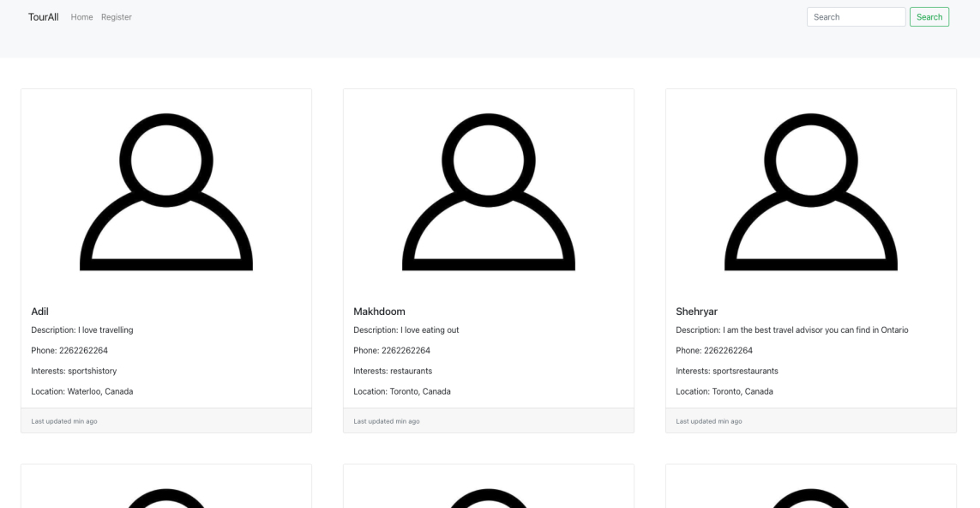This screenshot has height=508, width=980.
Task: Click Shehryar's phone number line
Action: pos(714,350)
